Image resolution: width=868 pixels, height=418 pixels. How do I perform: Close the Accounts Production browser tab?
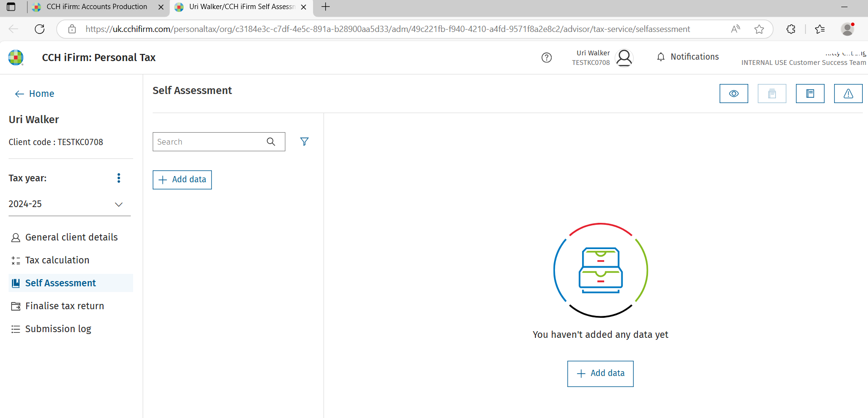[161, 7]
